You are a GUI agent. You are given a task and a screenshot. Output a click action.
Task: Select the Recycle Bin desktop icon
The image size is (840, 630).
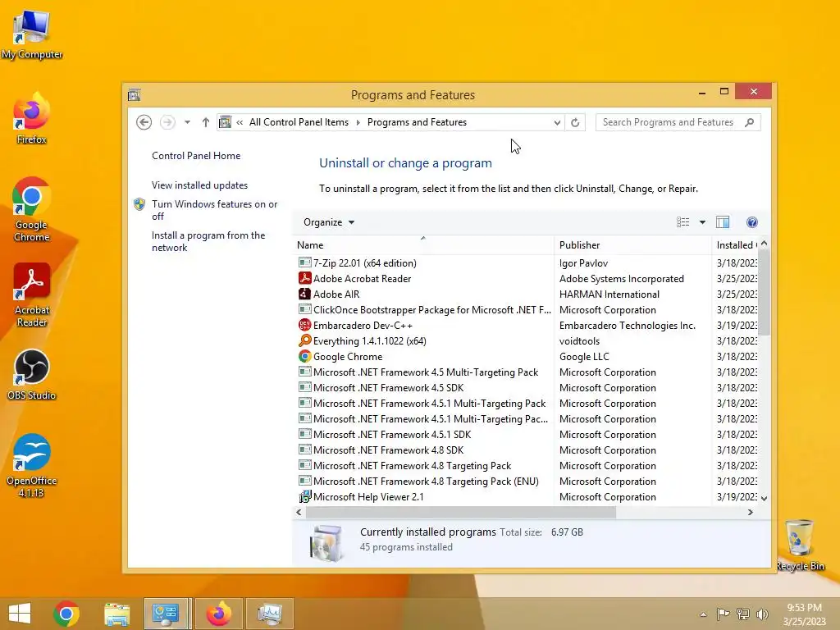pyautogui.click(x=800, y=546)
